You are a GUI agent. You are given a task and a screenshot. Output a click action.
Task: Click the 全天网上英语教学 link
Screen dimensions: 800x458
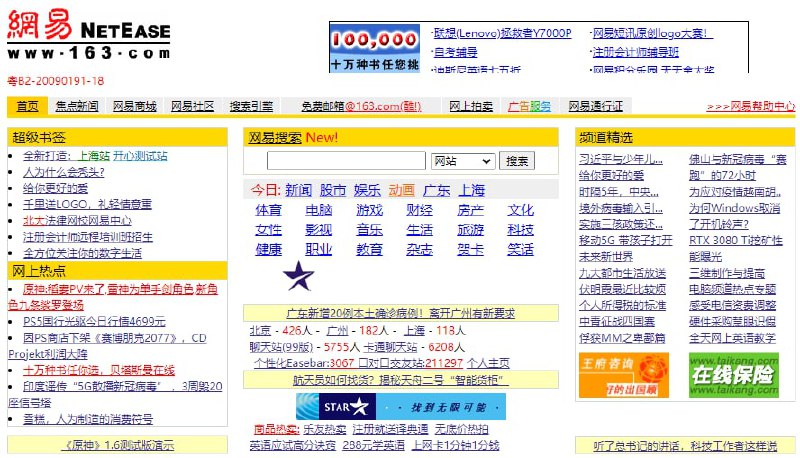point(732,338)
